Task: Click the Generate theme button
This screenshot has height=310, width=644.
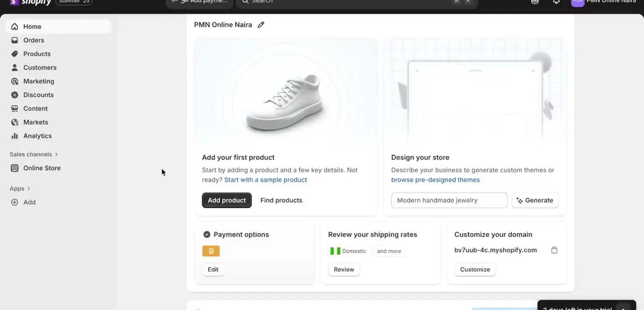Action: (x=535, y=200)
